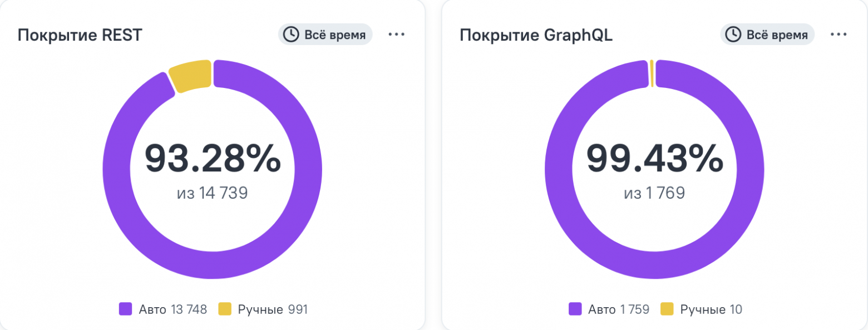This screenshot has width=868, height=330.
Task: Select the thin yellow segment of the GraphQL donut
Action: pos(651,73)
